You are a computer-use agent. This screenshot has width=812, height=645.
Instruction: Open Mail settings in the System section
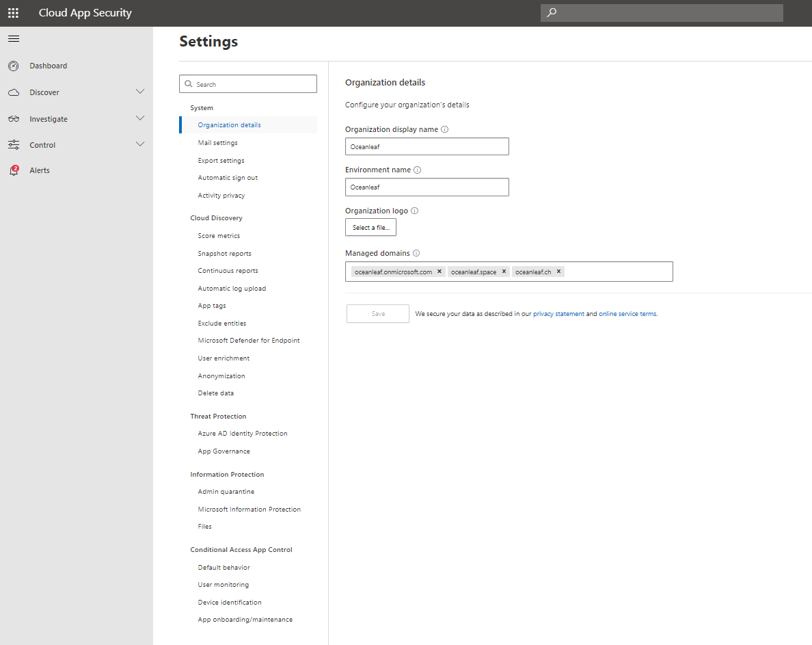(217, 142)
